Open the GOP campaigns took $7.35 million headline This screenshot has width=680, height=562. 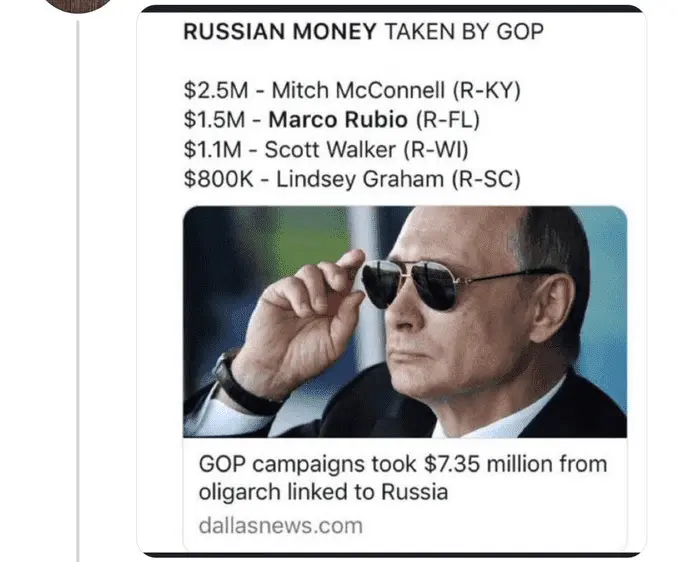[x=402, y=465]
